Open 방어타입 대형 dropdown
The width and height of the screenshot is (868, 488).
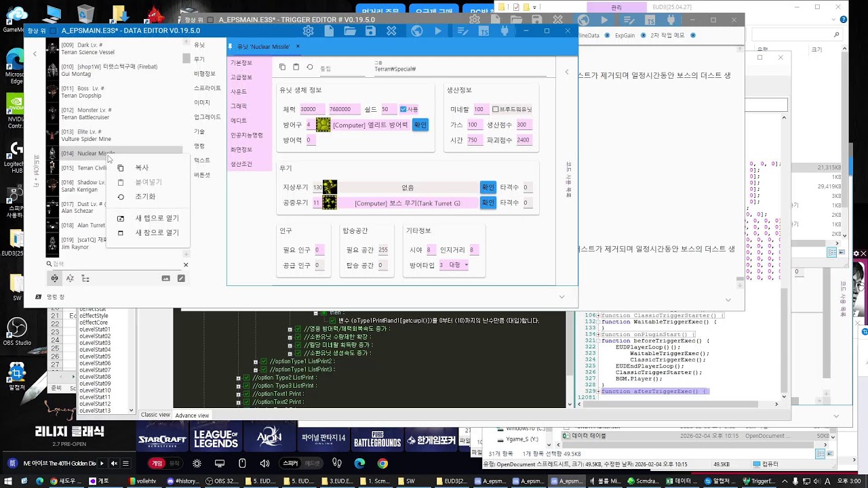point(454,265)
